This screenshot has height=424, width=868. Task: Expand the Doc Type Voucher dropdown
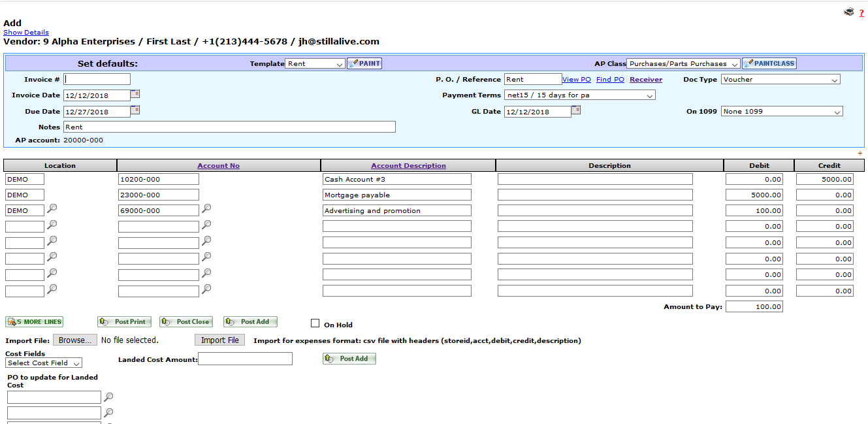point(780,80)
